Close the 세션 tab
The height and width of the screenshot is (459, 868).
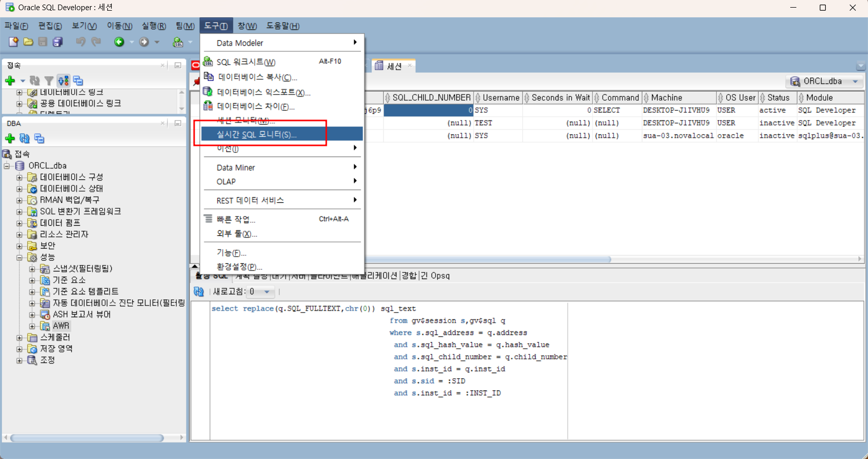410,66
